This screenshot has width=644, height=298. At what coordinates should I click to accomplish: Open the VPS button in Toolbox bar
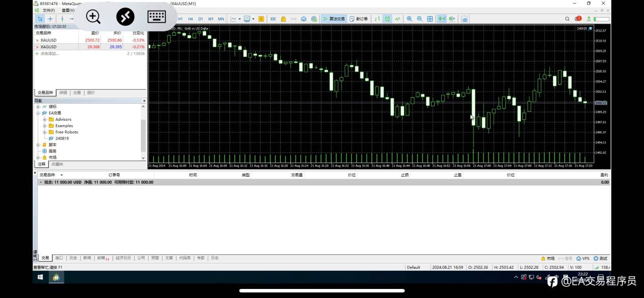pos(583,258)
